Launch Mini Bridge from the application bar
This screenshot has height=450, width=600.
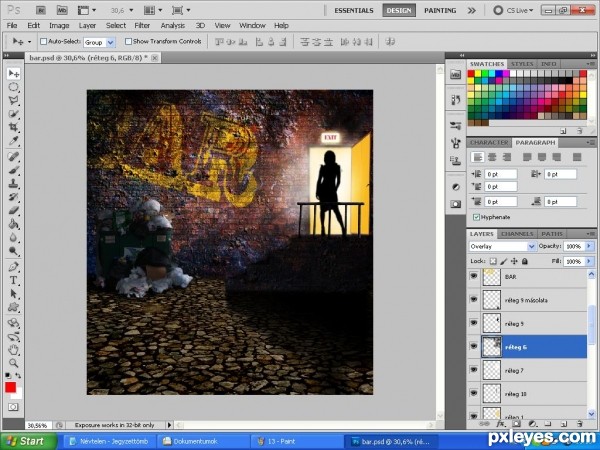pyautogui.click(x=62, y=10)
